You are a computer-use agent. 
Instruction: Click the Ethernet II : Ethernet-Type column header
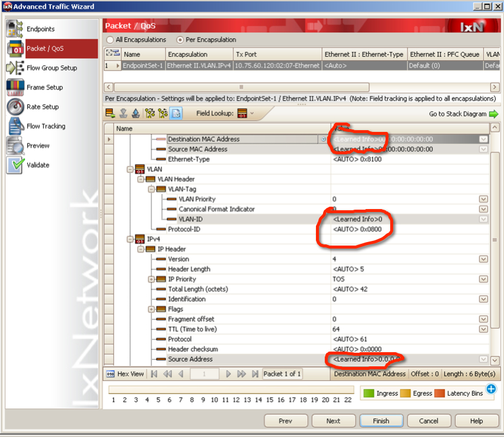click(364, 54)
